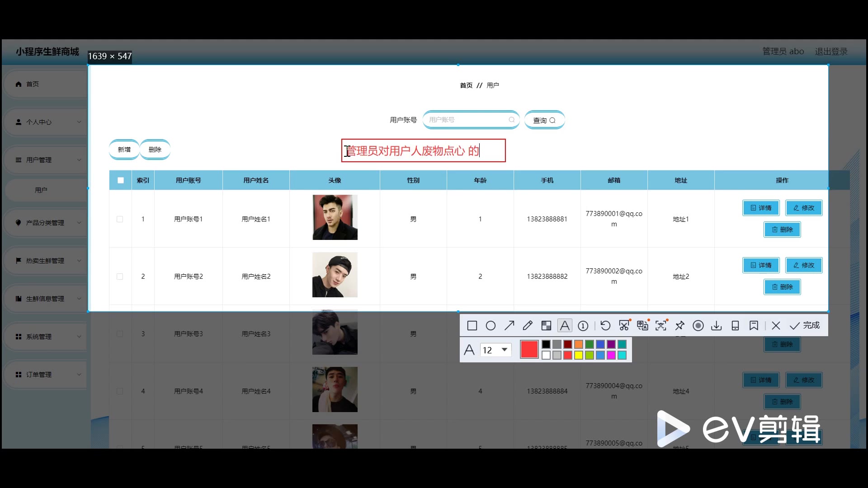Click the 退出登录 link
Viewport: 868px width, 488px height.
[x=831, y=52]
